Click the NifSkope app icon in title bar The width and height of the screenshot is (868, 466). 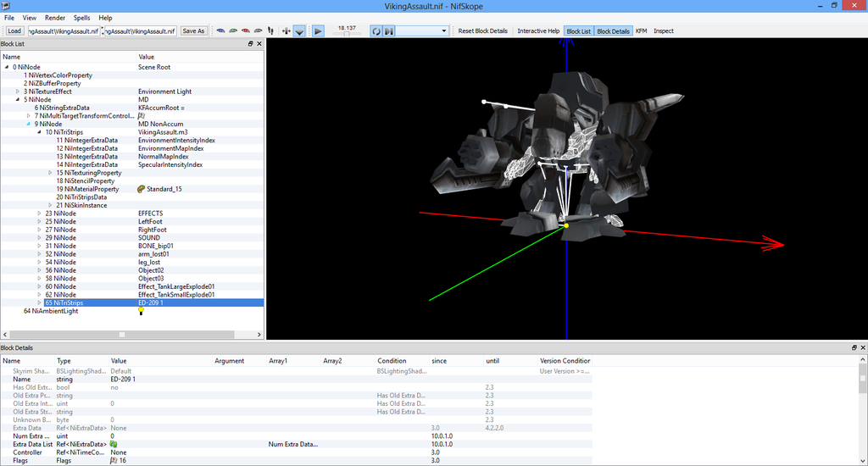click(x=6, y=6)
